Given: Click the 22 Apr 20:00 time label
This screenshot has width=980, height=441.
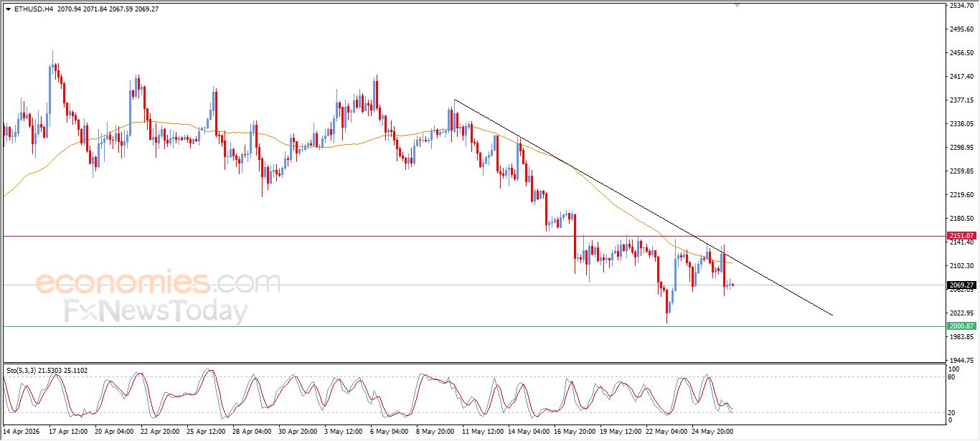Looking at the screenshot, I should pos(160,432).
